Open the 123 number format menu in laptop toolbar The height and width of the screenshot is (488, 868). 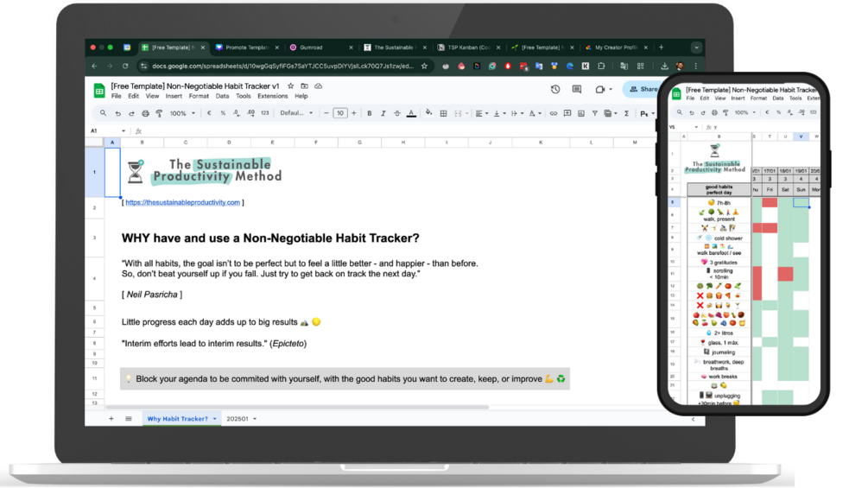(x=264, y=113)
